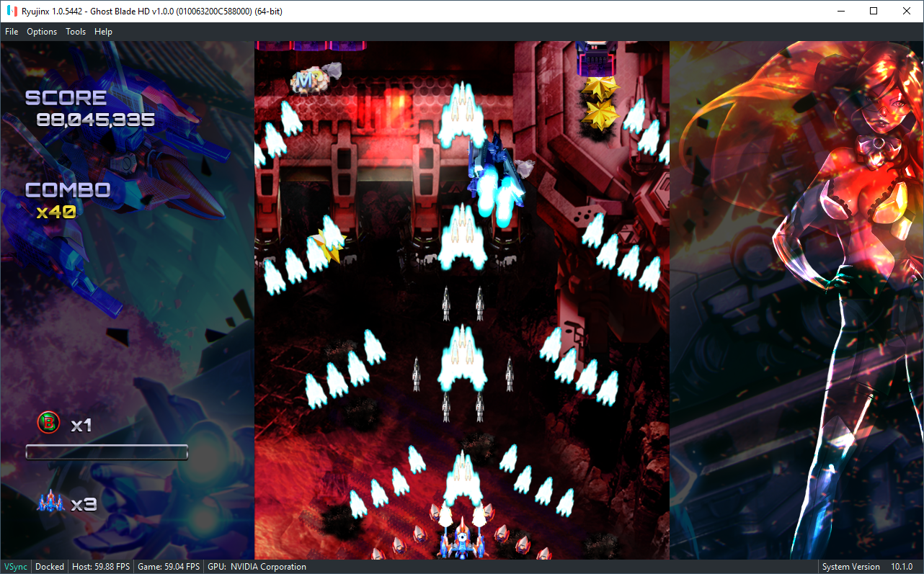Click the score value 88,045,335
924x574 pixels.
96,120
